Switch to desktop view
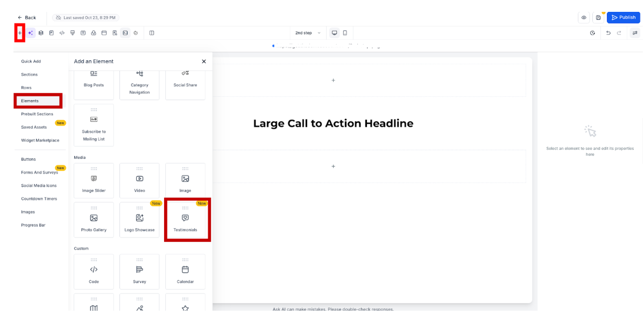The width and height of the screenshot is (644, 315). [334, 33]
